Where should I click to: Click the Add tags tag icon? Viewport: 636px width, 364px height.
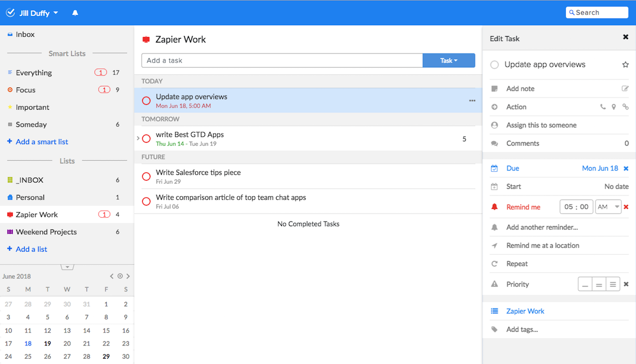point(494,329)
